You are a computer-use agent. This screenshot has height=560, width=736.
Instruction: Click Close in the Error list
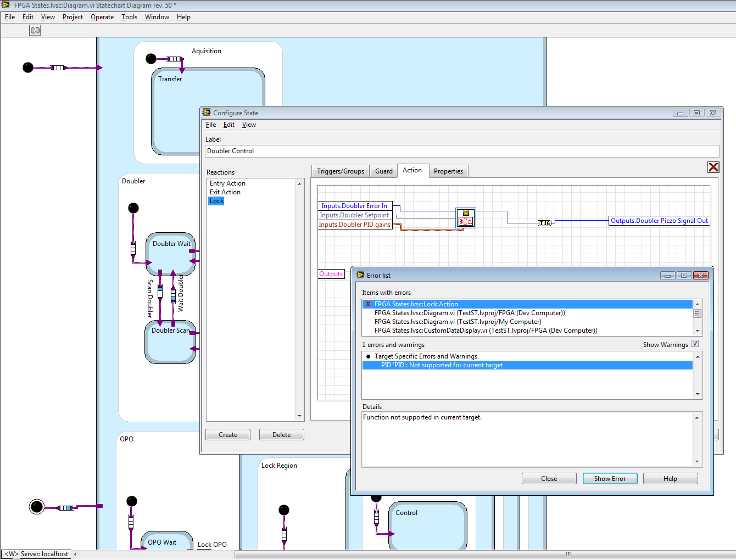(x=549, y=479)
